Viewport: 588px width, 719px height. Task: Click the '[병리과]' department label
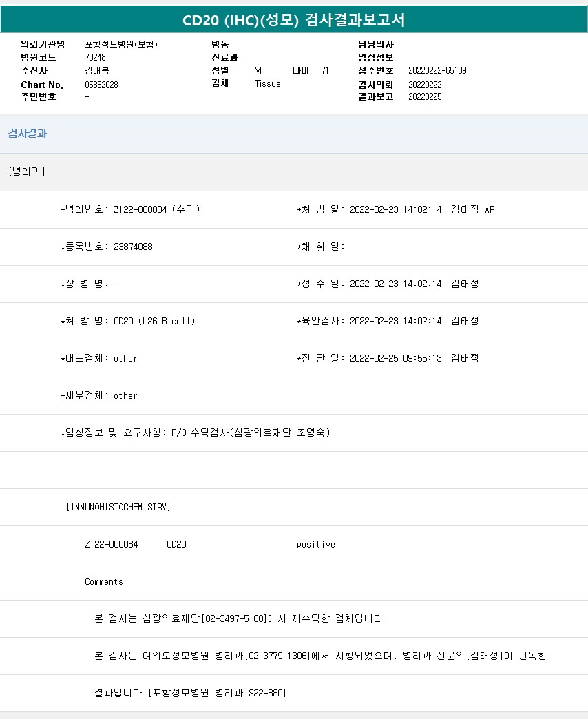[x=27, y=171]
